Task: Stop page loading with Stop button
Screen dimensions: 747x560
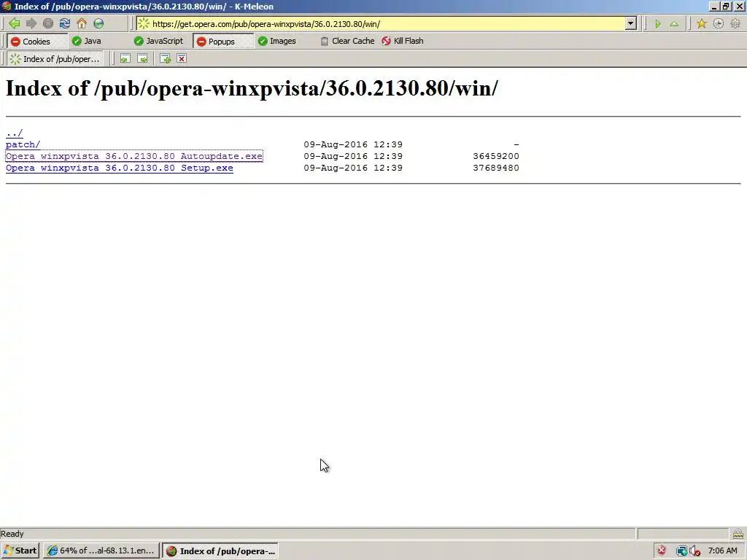Action: pos(48,23)
